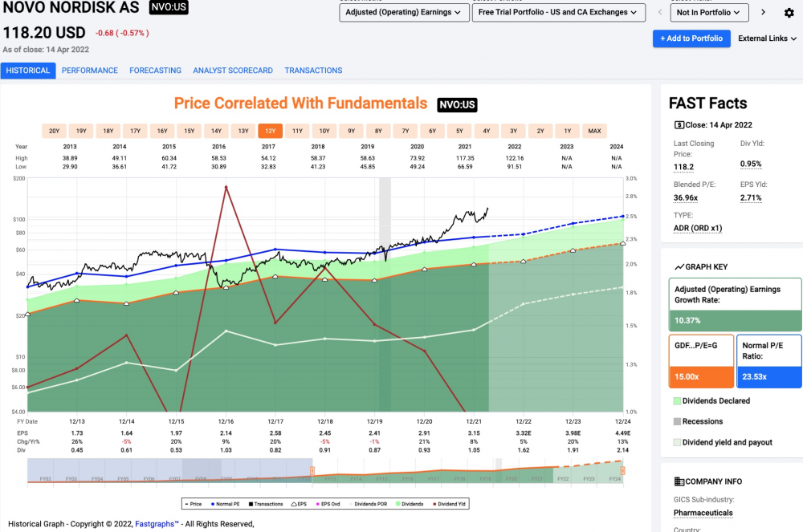The image size is (803, 532).
Task: Click right range slider handle on timeline
Action: pyautogui.click(x=622, y=470)
